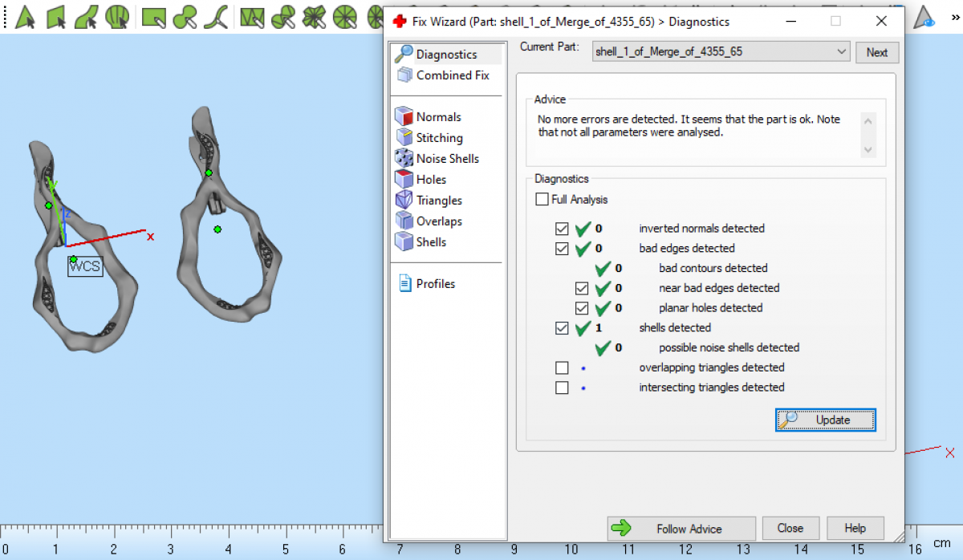Activate the rectangle brush marking tool
963x560 pixels.
coord(153,16)
